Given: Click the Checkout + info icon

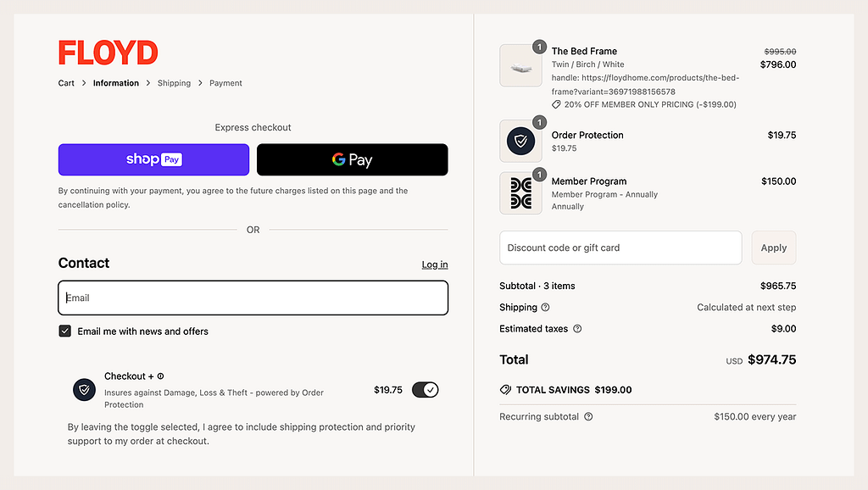Looking at the screenshot, I should click(160, 376).
